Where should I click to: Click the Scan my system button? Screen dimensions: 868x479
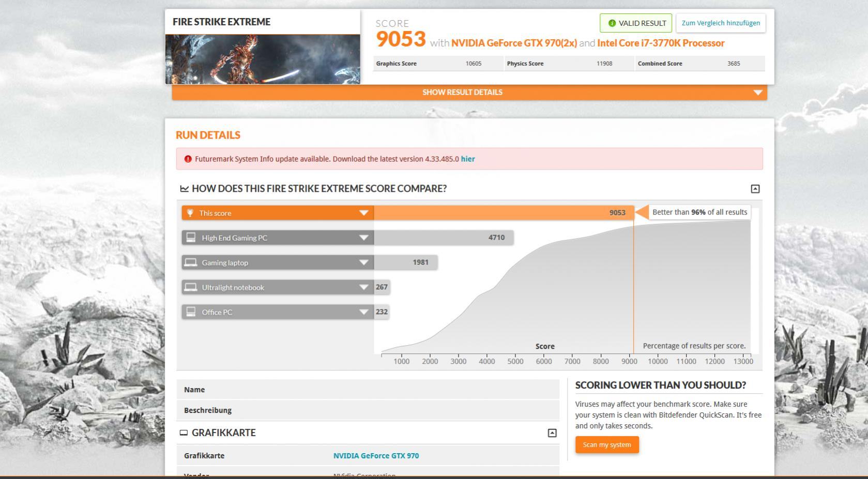607,445
